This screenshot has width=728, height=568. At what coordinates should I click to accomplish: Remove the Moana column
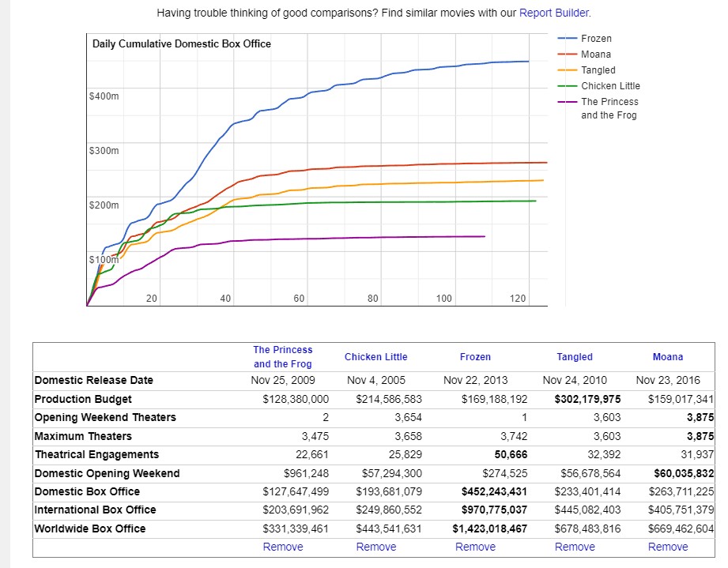tap(668, 547)
